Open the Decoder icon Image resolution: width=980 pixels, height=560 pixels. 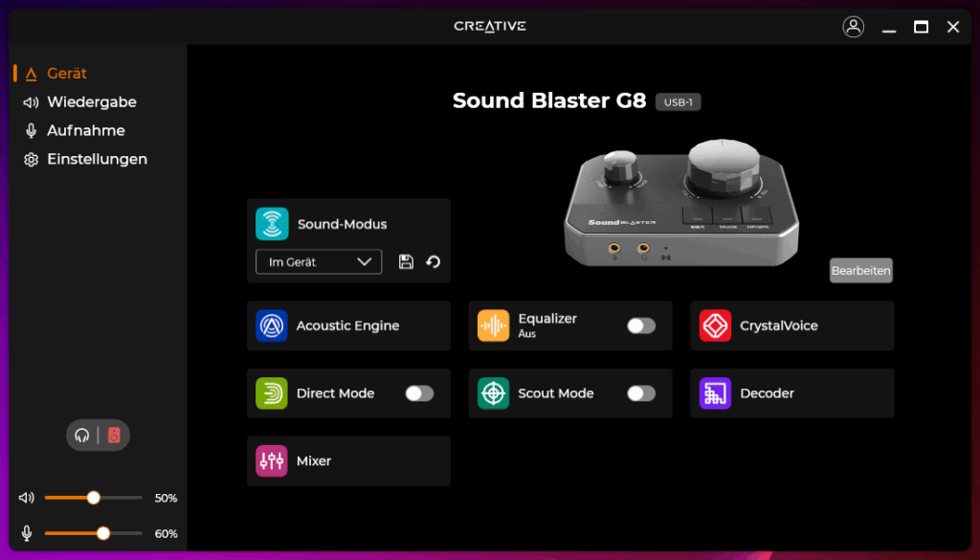click(715, 393)
